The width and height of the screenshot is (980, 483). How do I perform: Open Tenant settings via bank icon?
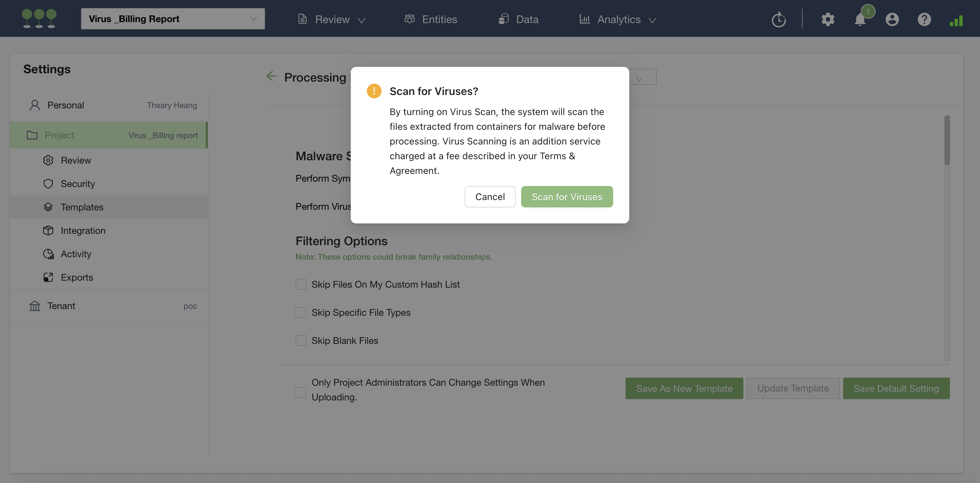(34, 305)
